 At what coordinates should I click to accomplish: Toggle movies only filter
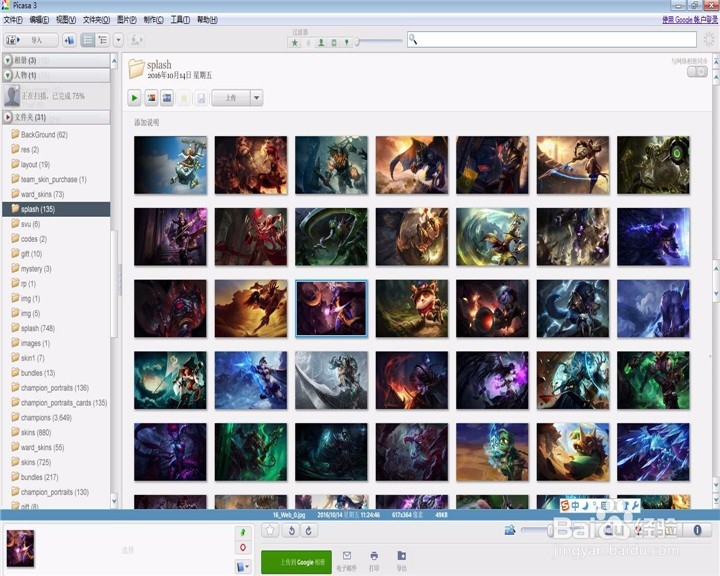click(334, 43)
